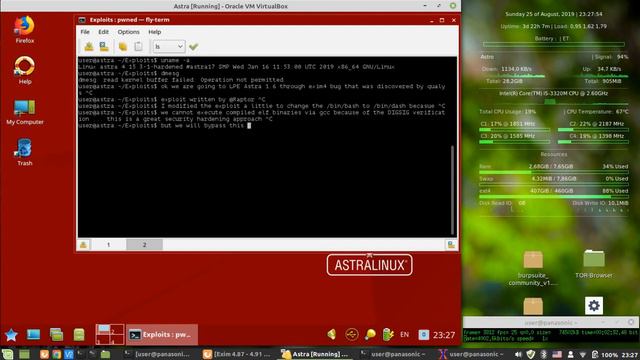Click the EN keyboard layout indicator
This screenshot has height=360, width=640.
click(404, 335)
